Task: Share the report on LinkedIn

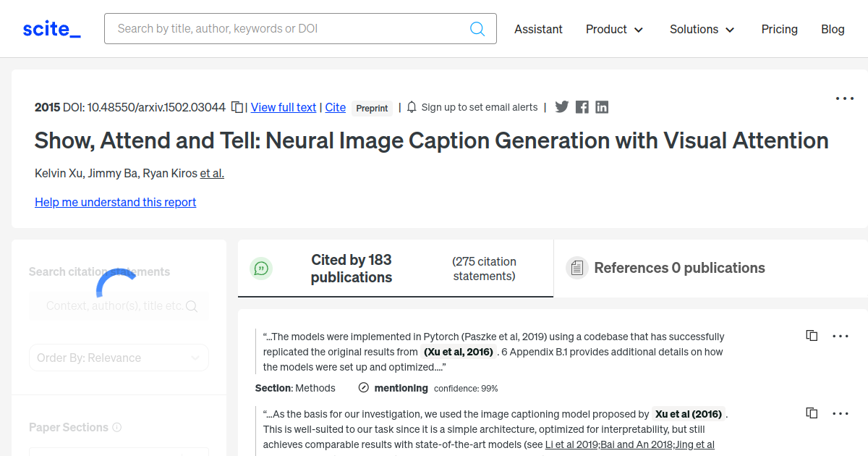Action: [x=601, y=106]
